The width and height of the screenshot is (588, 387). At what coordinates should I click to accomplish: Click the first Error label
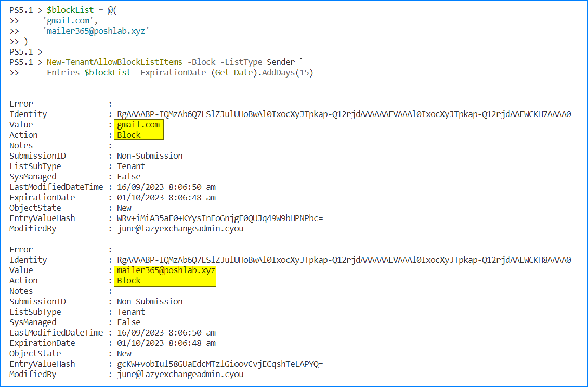21,104
